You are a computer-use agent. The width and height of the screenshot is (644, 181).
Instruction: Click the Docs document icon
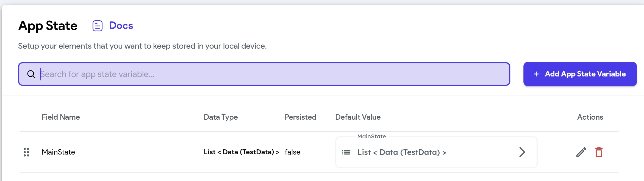click(97, 26)
